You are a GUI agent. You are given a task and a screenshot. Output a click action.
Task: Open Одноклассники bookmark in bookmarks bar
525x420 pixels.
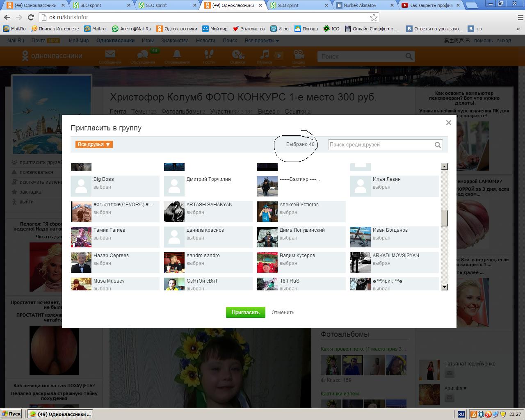[177, 29]
